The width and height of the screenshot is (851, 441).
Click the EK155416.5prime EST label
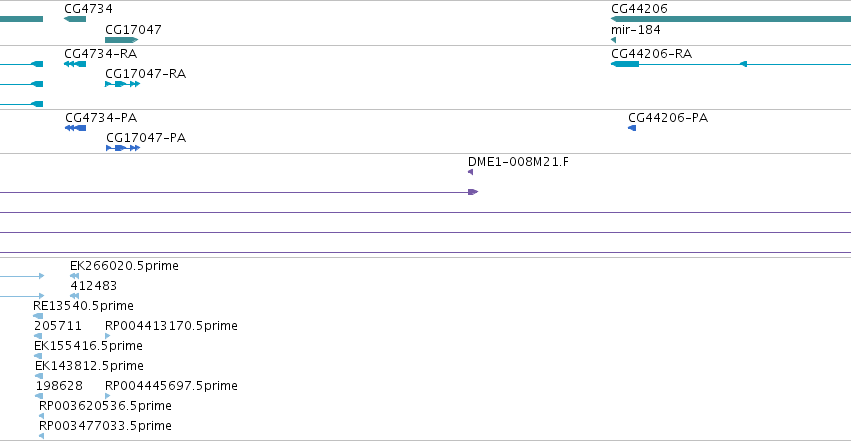click(88, 346)
